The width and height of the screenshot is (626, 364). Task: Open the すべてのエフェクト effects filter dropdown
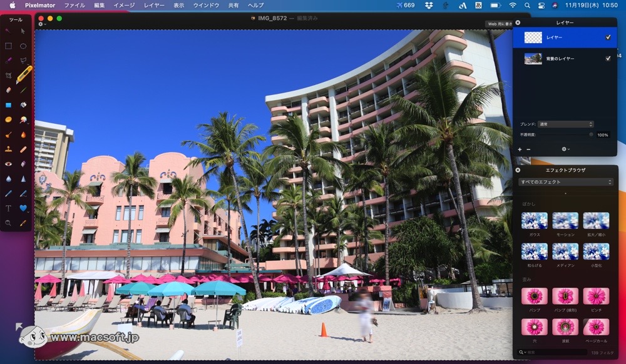[x=567, y=182]
